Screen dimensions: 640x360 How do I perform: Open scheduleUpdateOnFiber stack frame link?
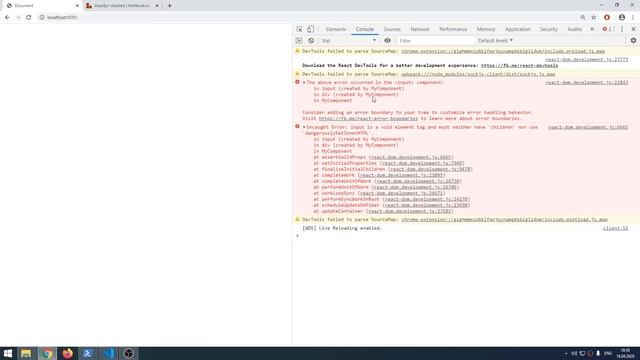[x=427, y=205]
